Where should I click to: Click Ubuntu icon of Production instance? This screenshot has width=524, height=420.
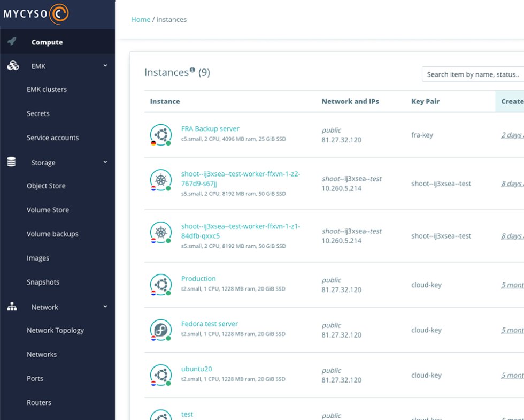161,285
